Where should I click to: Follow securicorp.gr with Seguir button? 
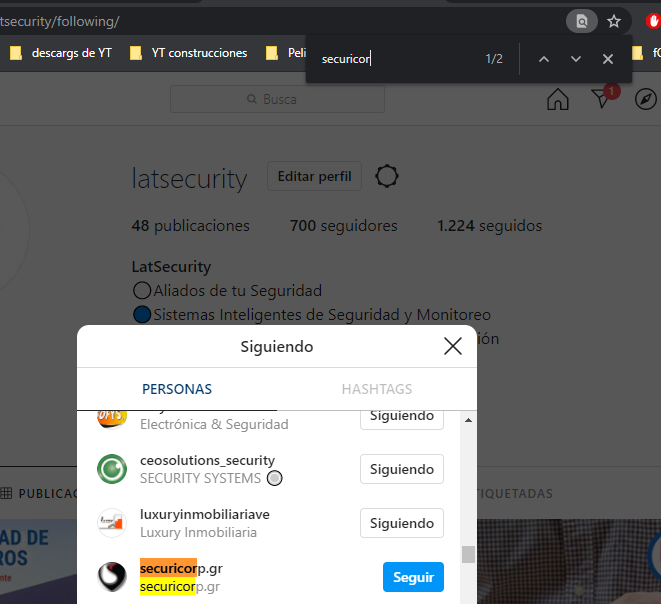(x=413, y=577)
